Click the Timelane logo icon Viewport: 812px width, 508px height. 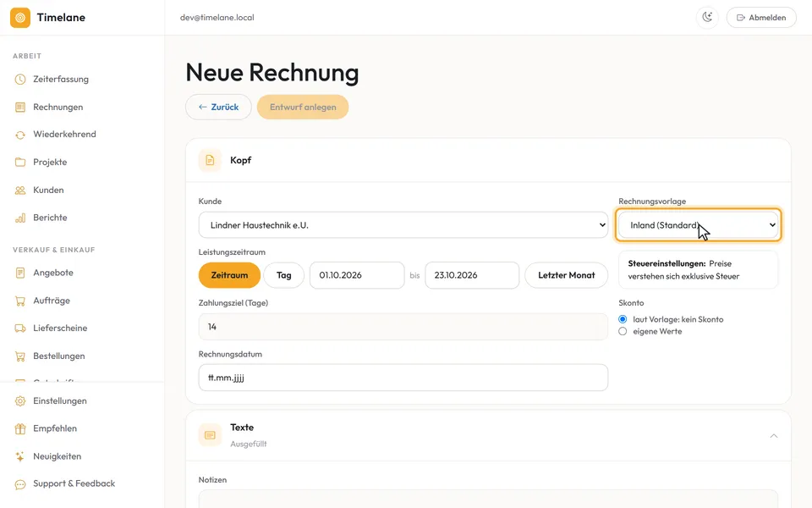click(x=20, y=18)
